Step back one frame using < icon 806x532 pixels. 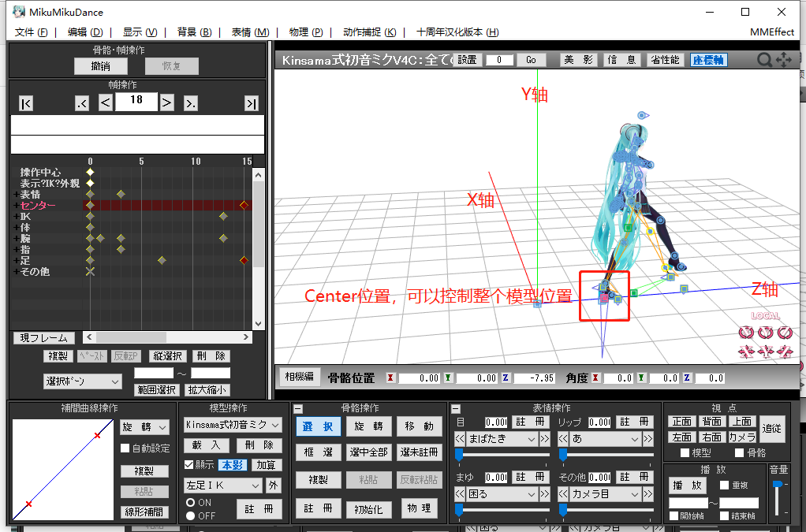[x=105, y=102]
